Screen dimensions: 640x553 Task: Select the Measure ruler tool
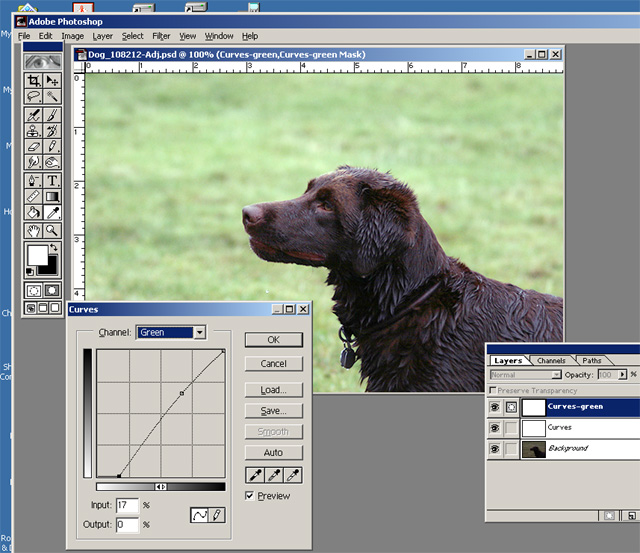(x=33, y=196)
